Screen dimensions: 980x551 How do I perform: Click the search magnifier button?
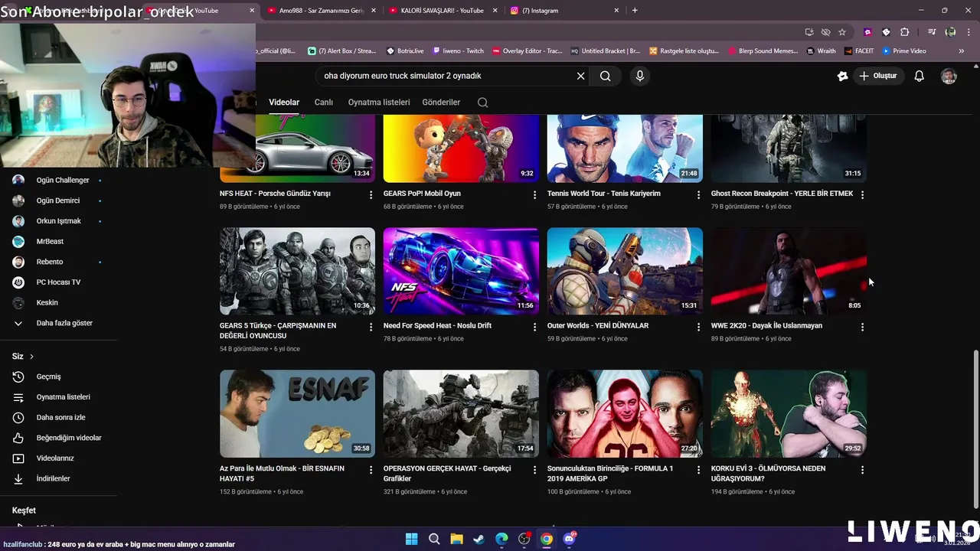(605, 76)
